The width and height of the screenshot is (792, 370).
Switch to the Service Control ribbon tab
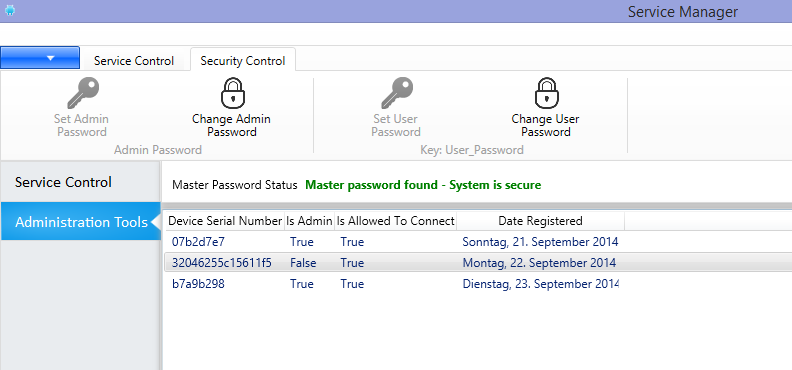(x=134, y=61)
